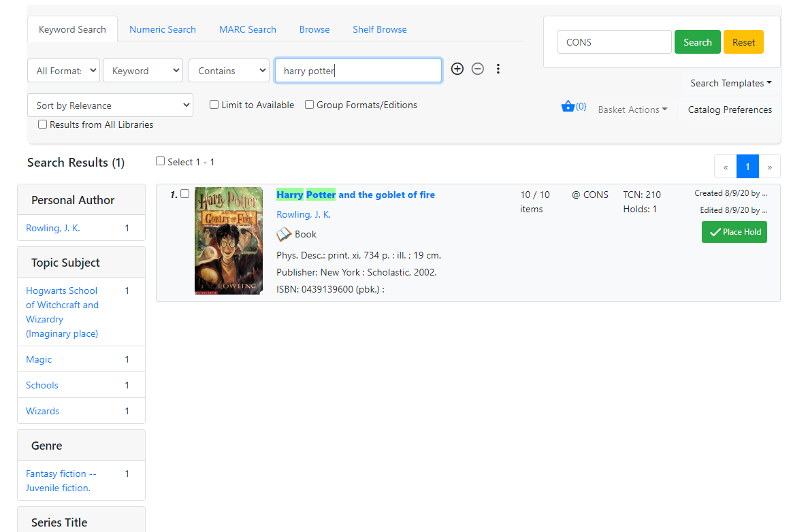Go to previous results page with left chevrons
Image resolution: width=808 pixels, height=532 pixels.
click(x=725, y=166)
